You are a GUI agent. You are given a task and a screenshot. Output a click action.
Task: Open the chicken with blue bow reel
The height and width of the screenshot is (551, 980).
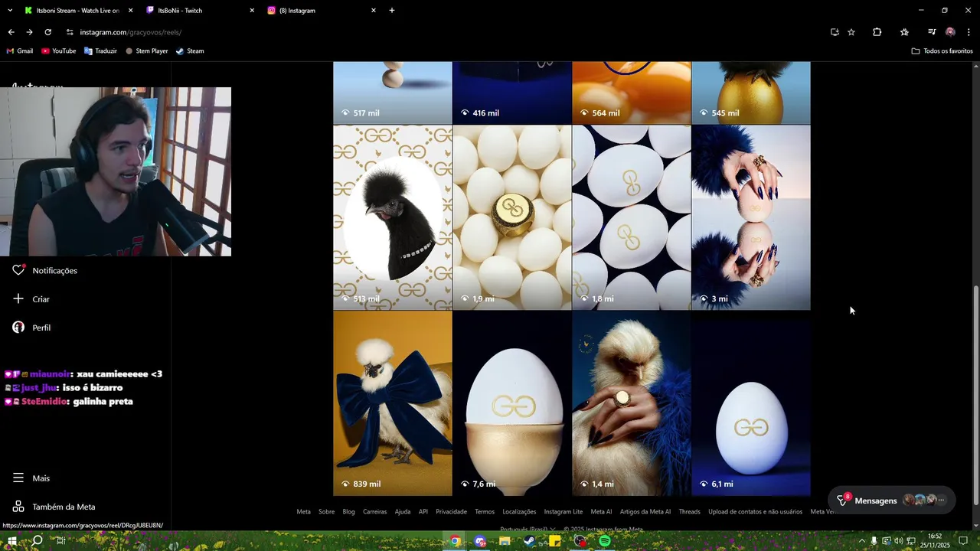(x=393, y=403)
